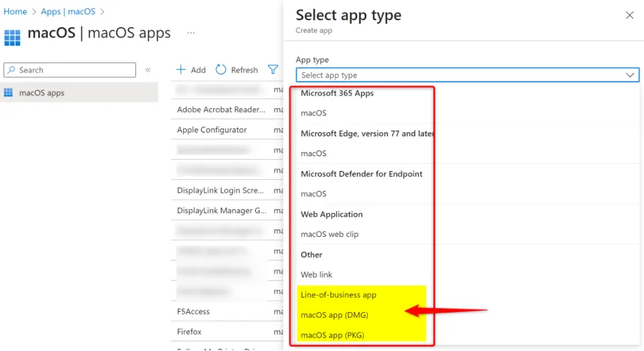Click the Refresh circular arrow icon
644x351 pixels.
[221, 70]
